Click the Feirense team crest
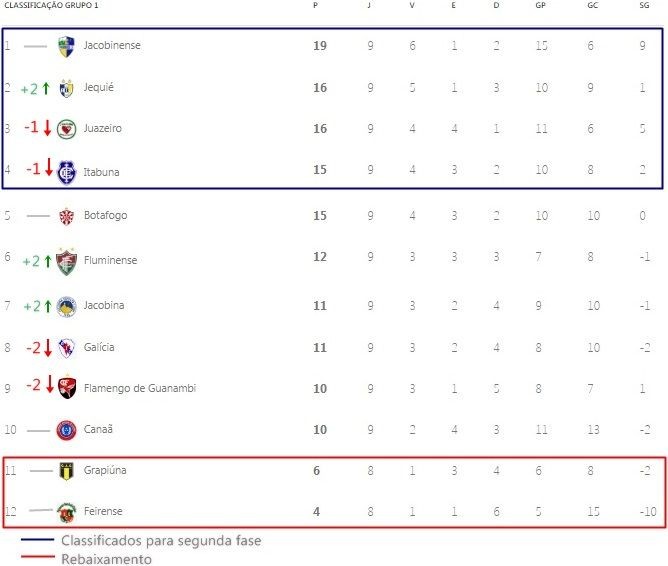This screenshot has width=668, height=566. click(66, 512)
